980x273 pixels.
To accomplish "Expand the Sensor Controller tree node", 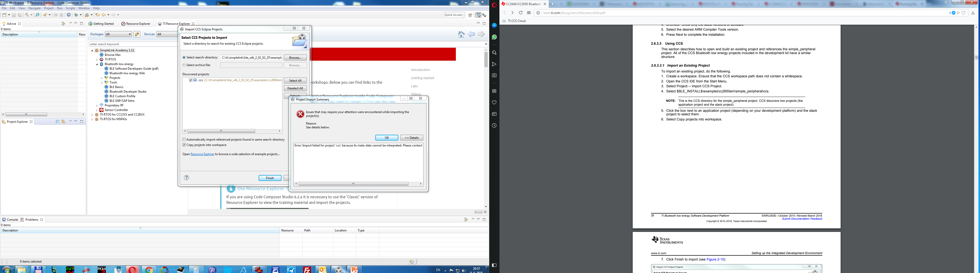I will point(97,110).
